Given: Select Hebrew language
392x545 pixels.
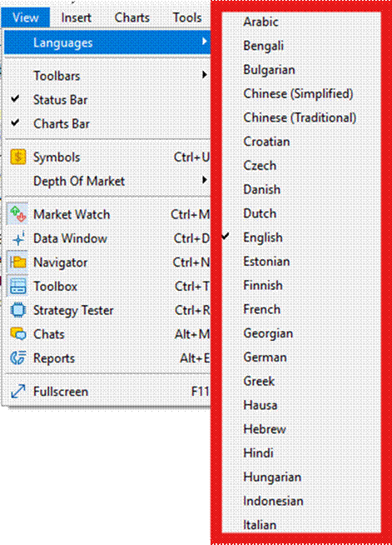Looking at the screenshot, I should 265,430.
